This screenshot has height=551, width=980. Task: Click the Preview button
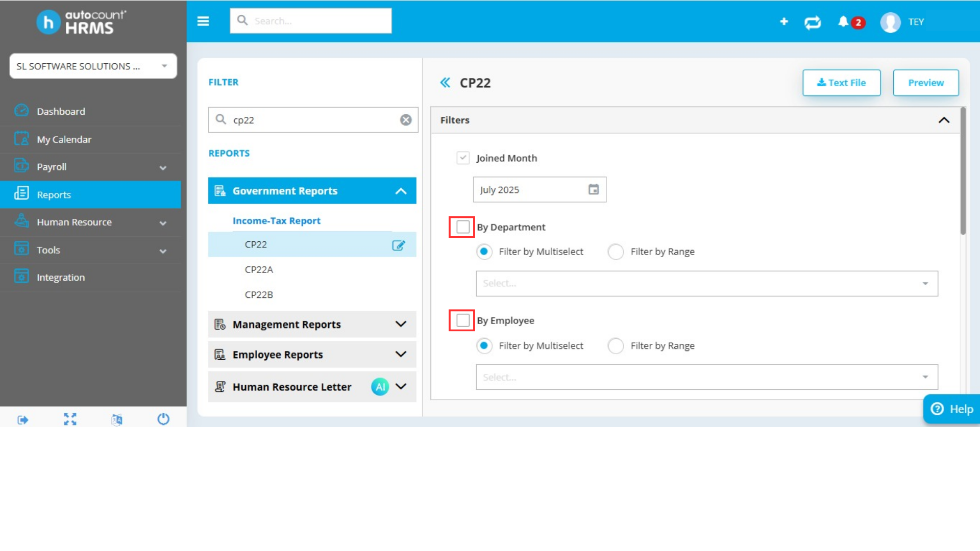click(925, 83)
